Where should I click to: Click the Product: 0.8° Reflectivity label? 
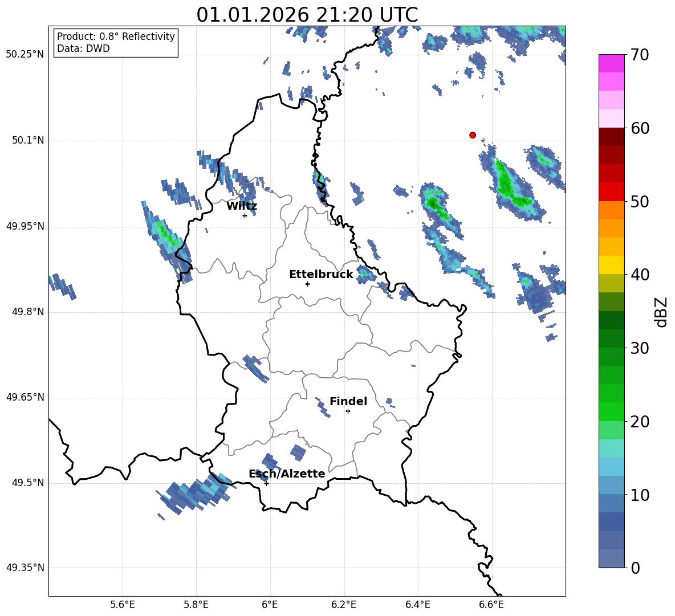click(x=116, y=36)
